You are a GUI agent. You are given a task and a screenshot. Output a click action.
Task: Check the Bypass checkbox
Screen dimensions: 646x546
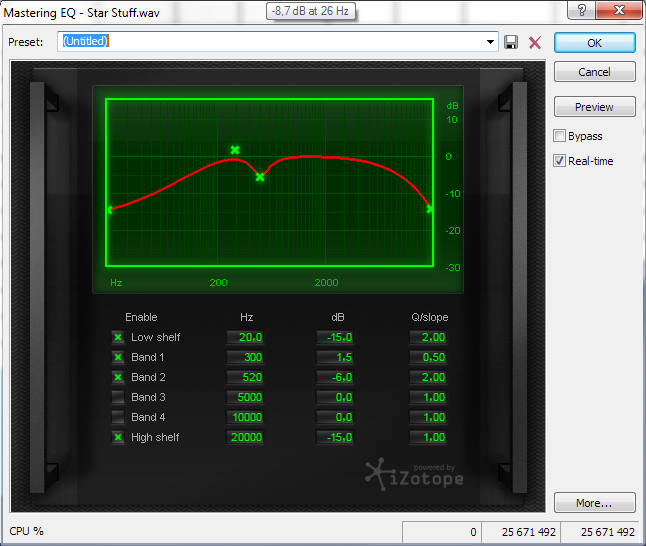pyautogui.click(x=559, y=136)
